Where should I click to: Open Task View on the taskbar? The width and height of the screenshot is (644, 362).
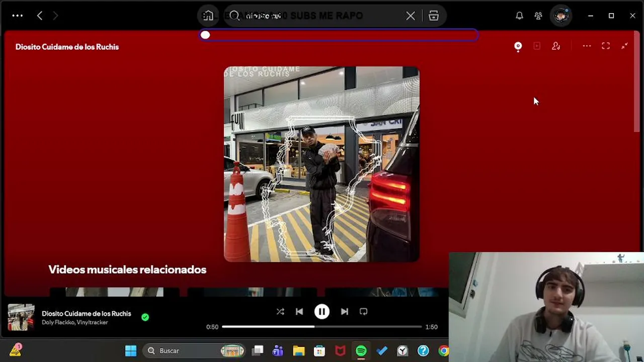click(x=258, y=351)
